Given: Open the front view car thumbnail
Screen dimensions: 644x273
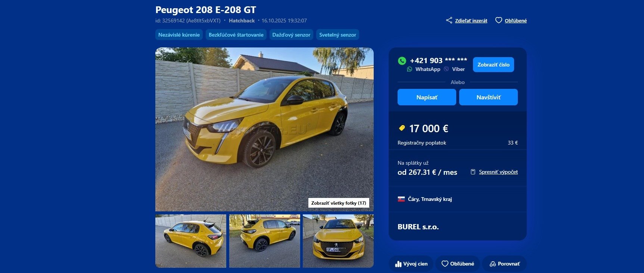Looking at the screenshot, I should (338, 241).
